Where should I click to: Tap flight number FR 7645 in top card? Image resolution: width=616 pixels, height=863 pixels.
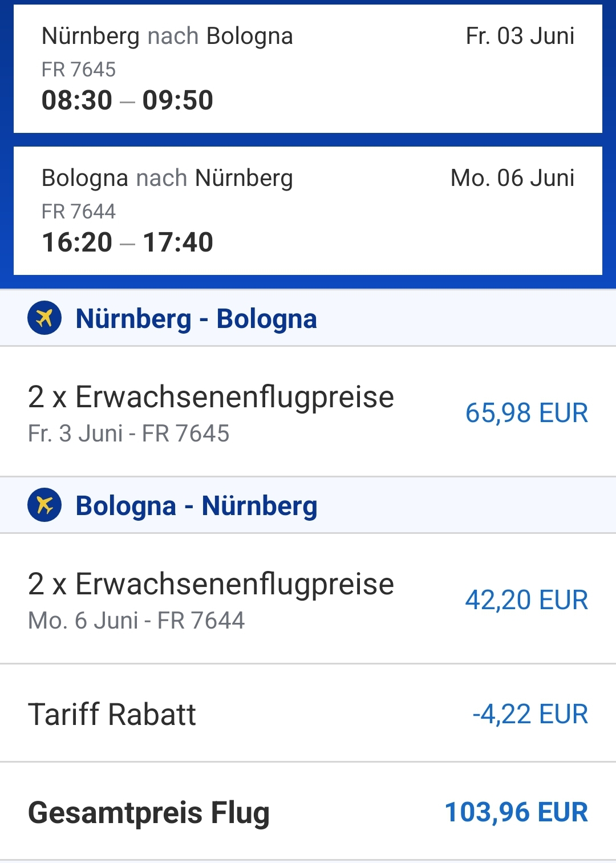(x=79, y=70)
